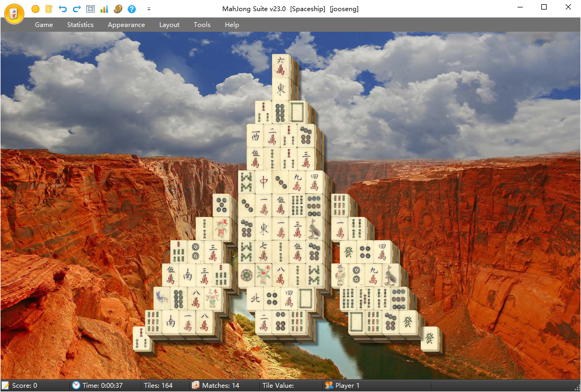
Task: Click the 'Score: 0' status text
Action: pyautogui.click(x=24, y=385)
